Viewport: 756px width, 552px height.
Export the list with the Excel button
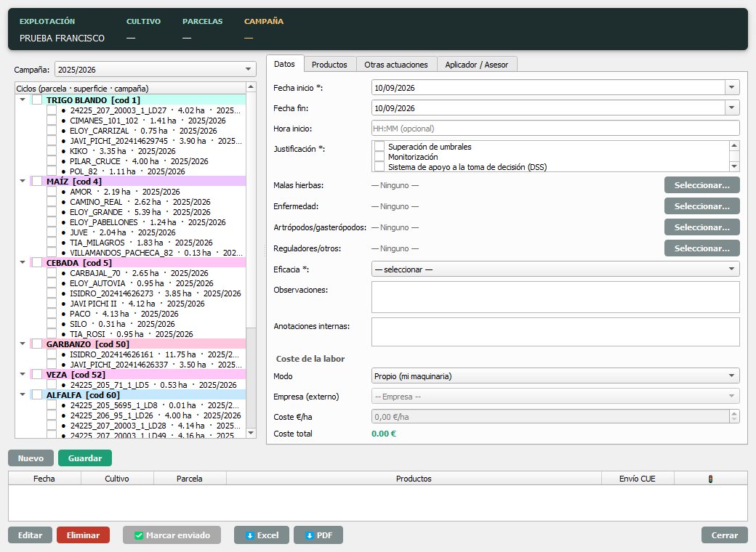click(x=261, y=535)
